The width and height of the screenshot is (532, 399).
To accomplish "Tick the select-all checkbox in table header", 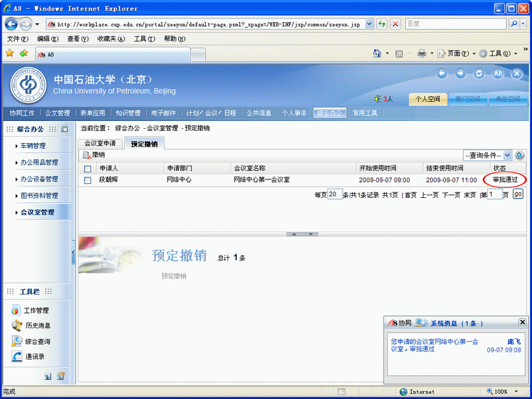I will point(87,168).
